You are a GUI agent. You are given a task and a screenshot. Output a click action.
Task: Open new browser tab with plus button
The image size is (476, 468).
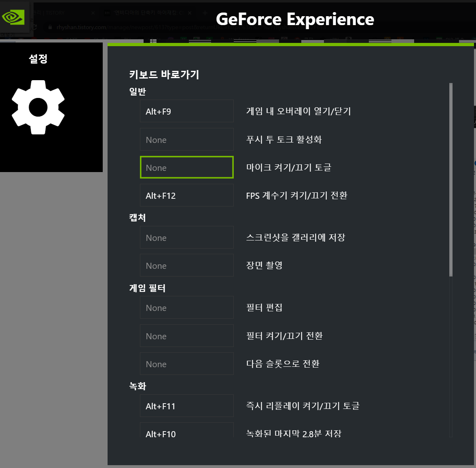click(205, 13)
